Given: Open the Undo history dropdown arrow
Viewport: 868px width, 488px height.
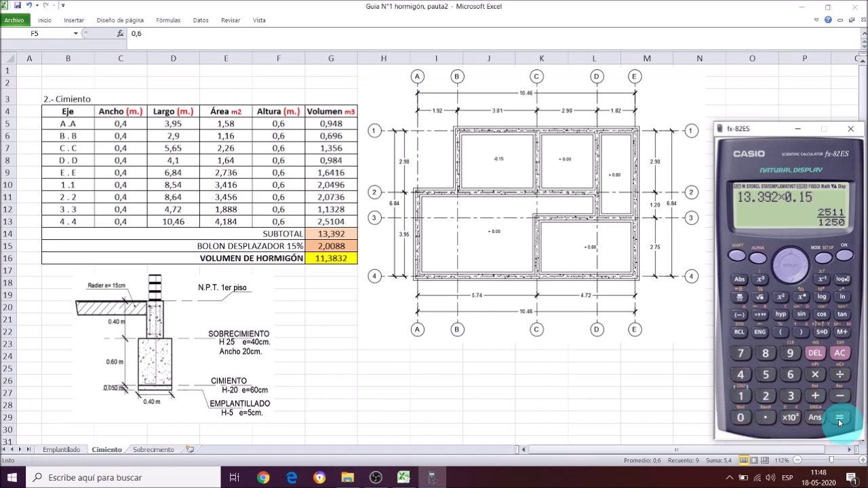Looking at the screenshot, I should [37, 5].
